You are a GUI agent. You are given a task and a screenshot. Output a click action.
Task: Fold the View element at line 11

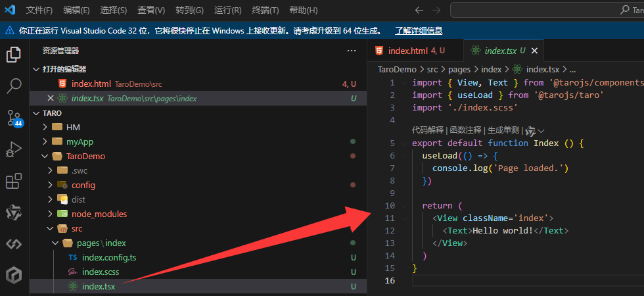[405, 218]
